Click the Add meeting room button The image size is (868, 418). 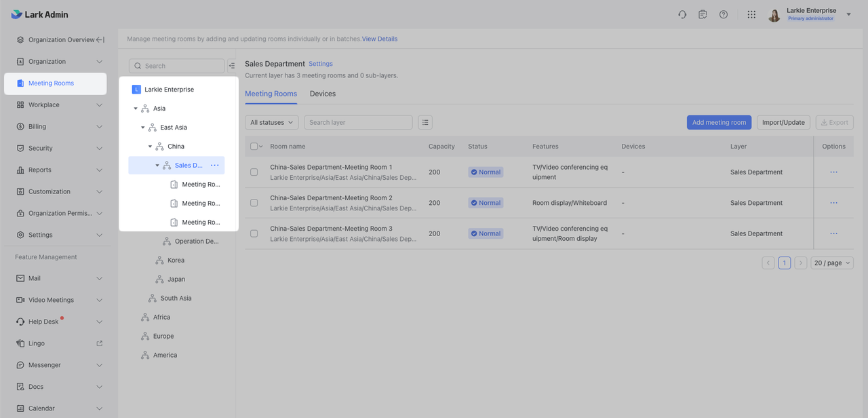719,122
